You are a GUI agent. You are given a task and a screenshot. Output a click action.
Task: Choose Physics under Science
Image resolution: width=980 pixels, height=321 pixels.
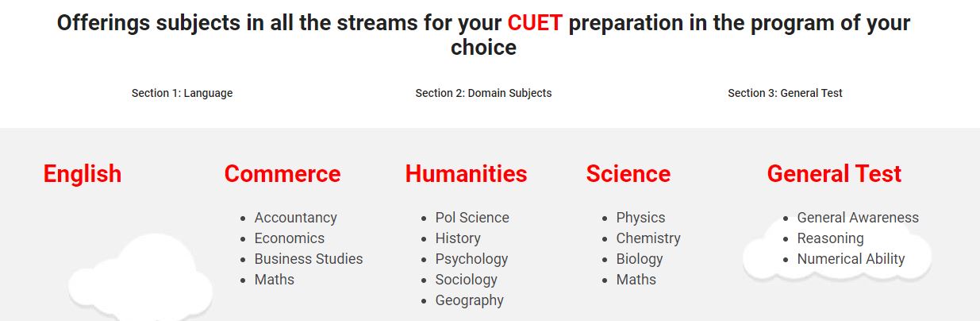pyautogui.click(x=640, y=218)
